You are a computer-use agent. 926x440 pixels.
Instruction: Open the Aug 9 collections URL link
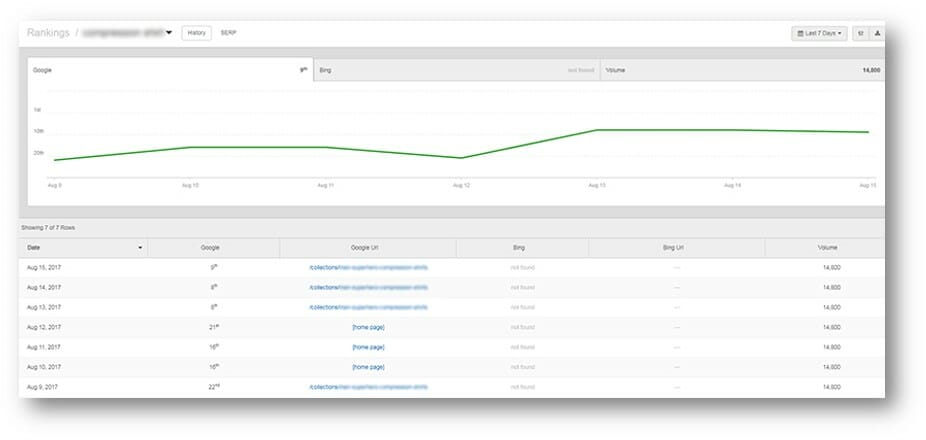pos(368,386)
